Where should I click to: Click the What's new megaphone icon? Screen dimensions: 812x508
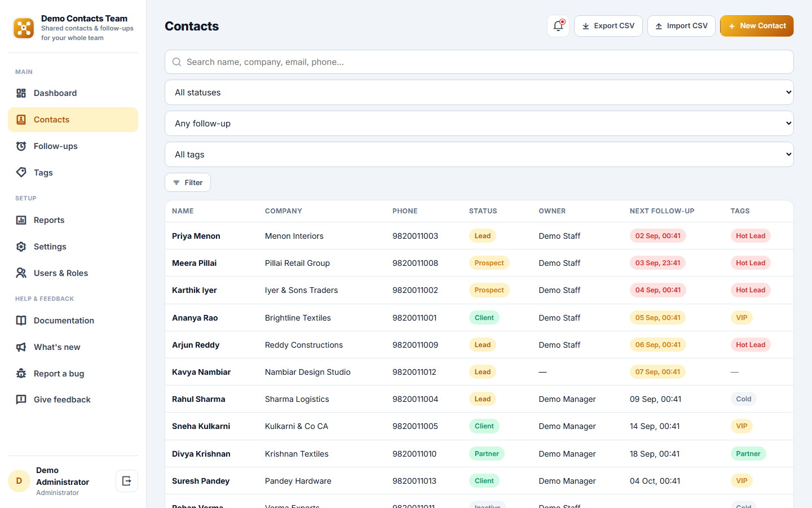tap(21, 347)
